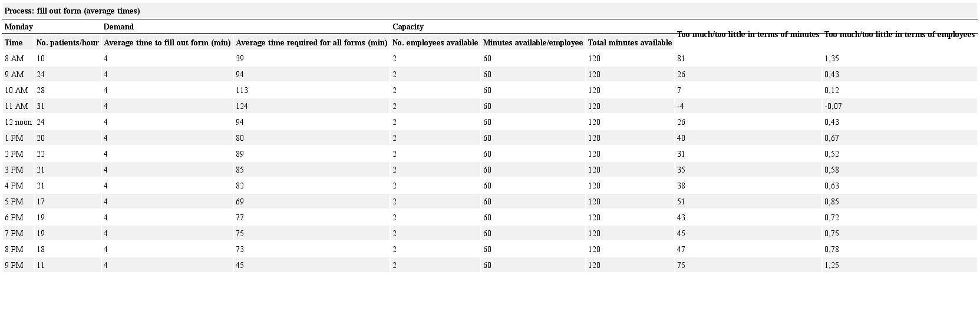Click the 12 noon time cell
The height and width of the screenshot is (331, 980).
(x=18, y=123)
